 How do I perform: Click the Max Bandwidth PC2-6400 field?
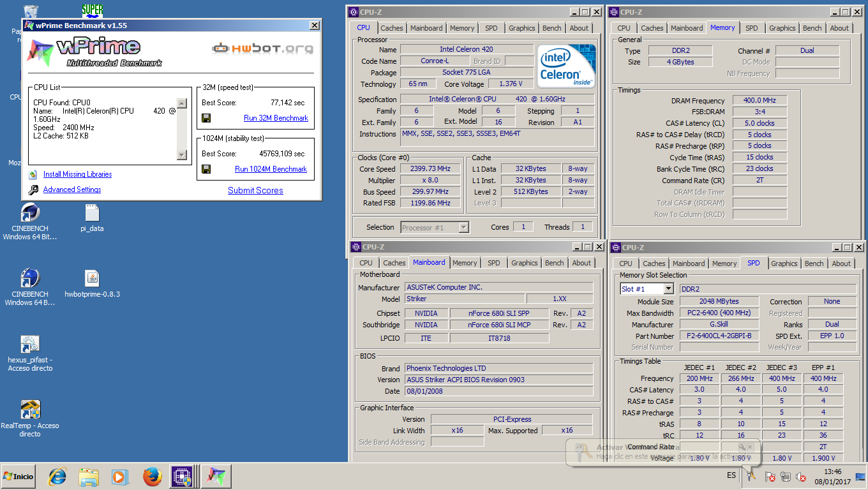coord(719,313)
